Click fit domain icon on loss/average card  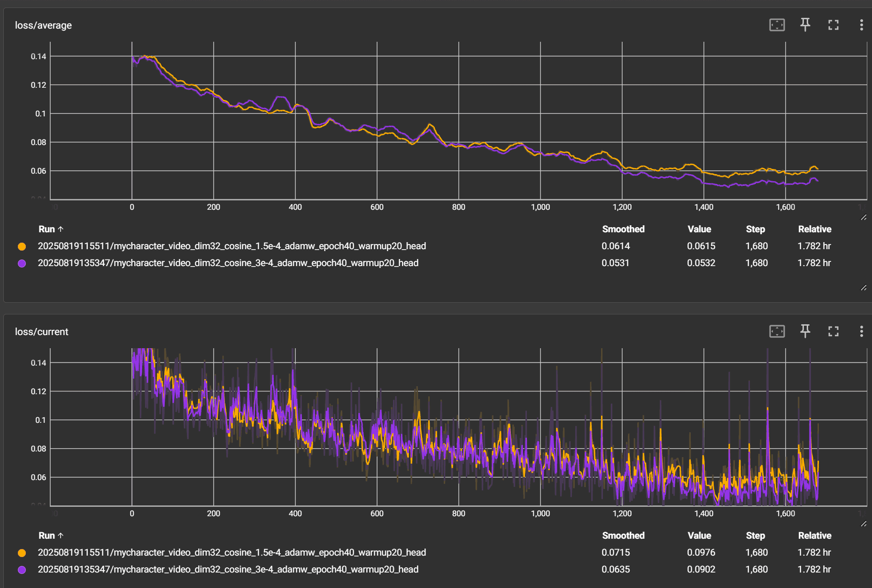point(777,25)
